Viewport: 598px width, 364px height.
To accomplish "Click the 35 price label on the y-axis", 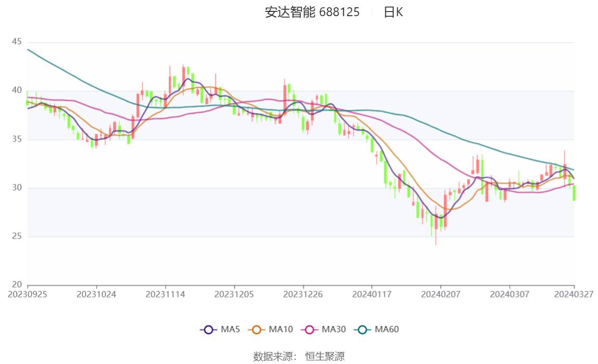I will click(17, 139).
